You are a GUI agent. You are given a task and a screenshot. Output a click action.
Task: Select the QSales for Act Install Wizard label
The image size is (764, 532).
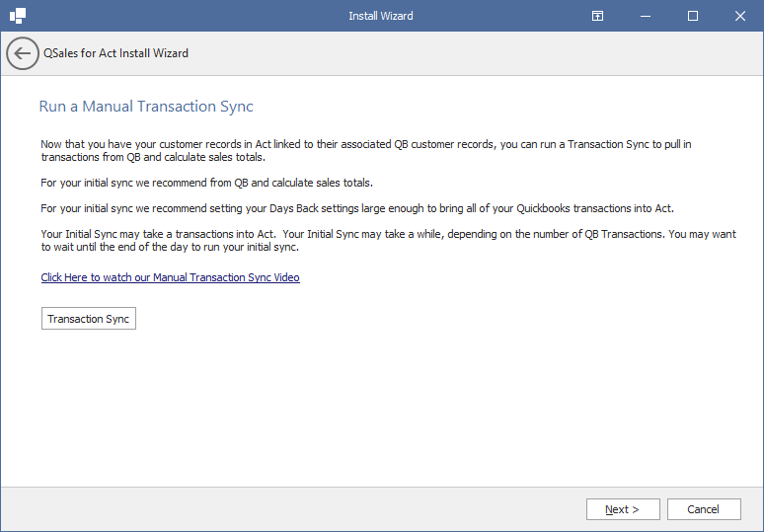coord(115,53)
